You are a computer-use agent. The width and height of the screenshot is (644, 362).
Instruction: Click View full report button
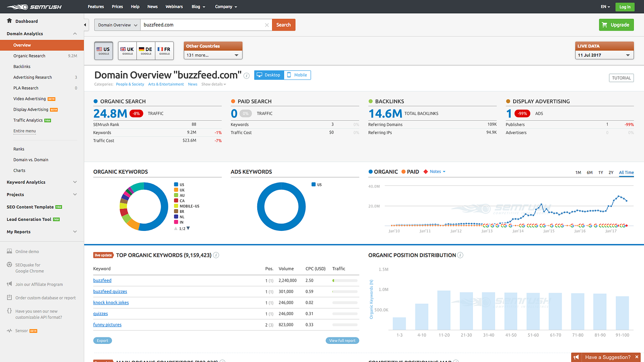[342, 341]
